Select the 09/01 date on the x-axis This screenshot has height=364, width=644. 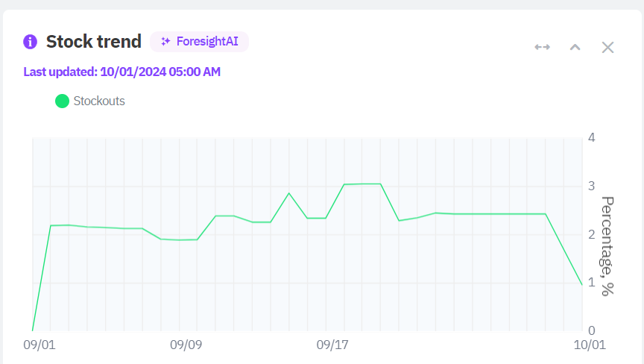click(39, 345)
